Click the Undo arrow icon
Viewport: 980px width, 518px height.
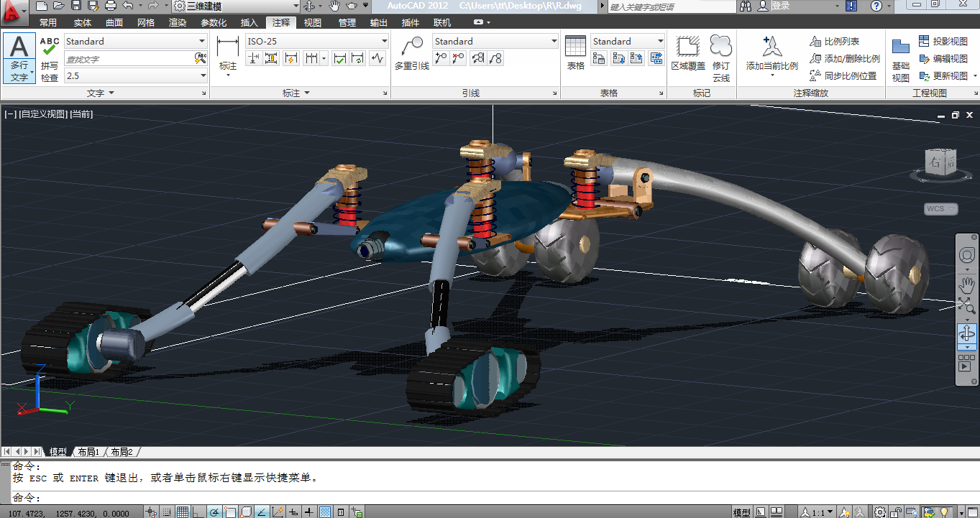pos(127,6)
